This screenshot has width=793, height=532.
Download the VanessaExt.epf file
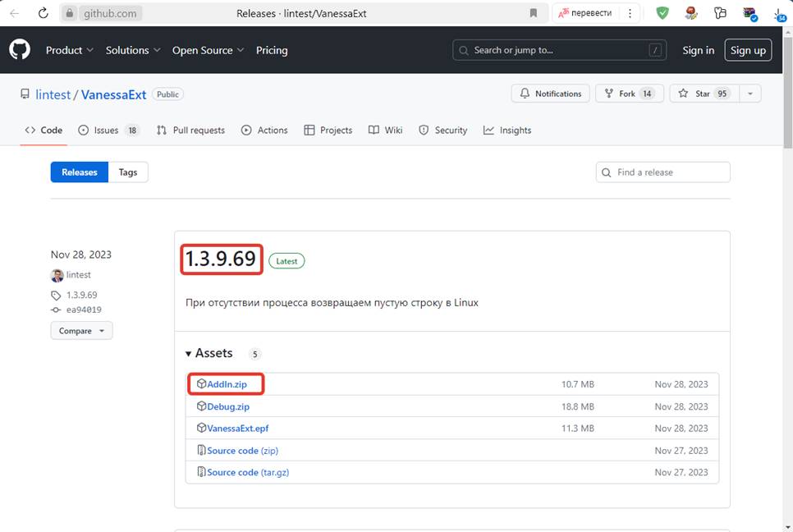click(237, 429)
